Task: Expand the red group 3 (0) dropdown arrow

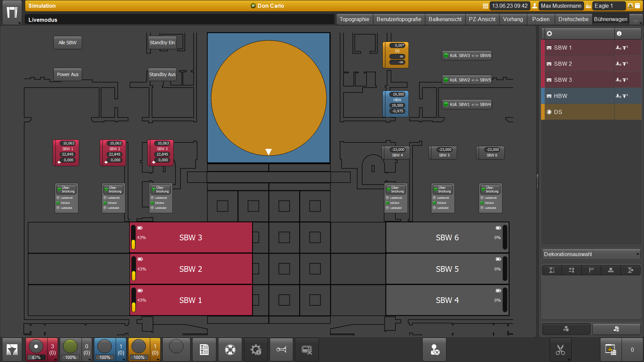Action: pyautogui.click(x=55, y=359)
